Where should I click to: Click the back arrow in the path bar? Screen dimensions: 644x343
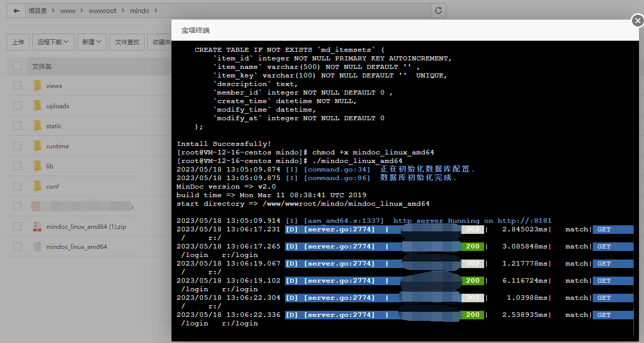(16, 11)
